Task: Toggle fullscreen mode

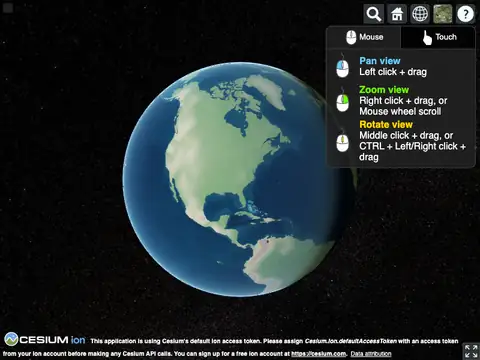Action: 471,351
